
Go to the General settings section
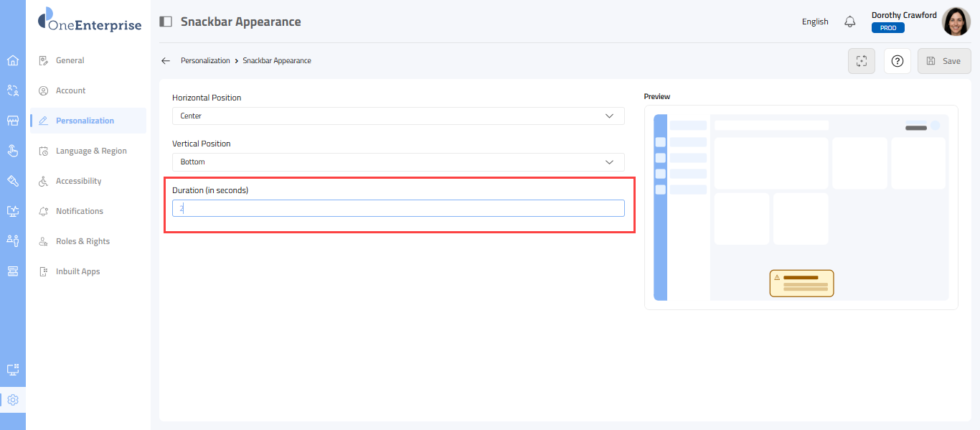pos(70,60)
